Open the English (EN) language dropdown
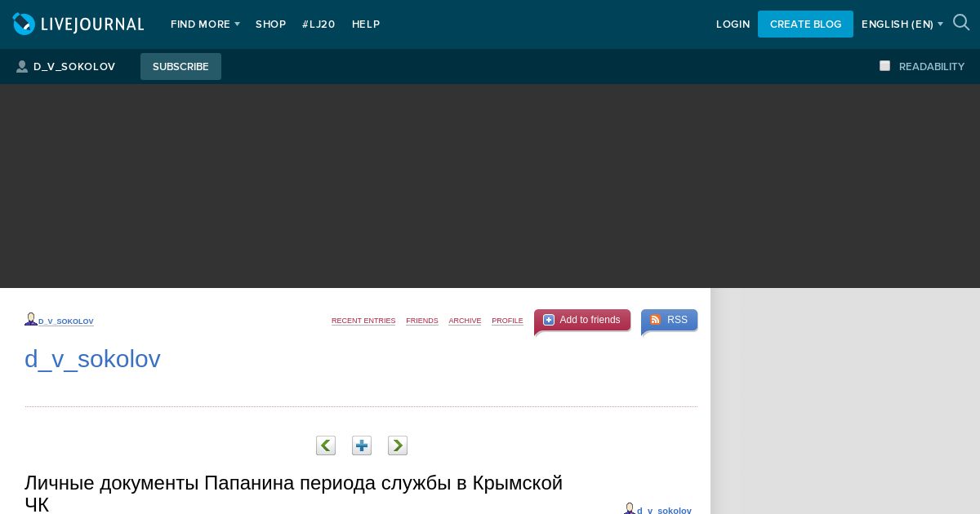This screenshot has height=514, width=980. [902, 24]
